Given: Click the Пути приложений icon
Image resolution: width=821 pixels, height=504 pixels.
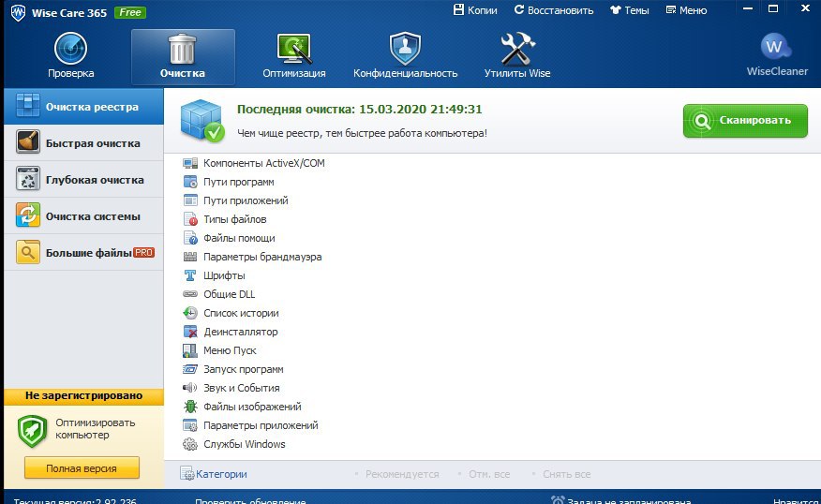Looking at the screenshot, I should point(190,200).
